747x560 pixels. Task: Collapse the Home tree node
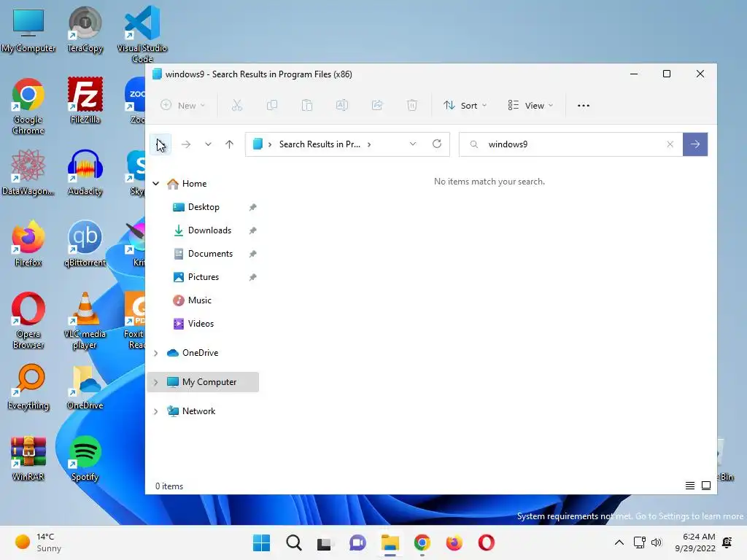(x=156, y=183)
